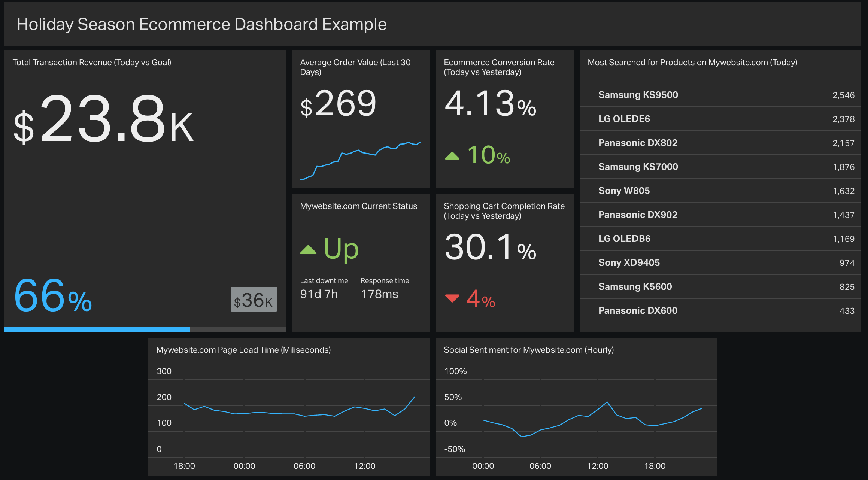Select the Panasonic DX600 row
This screenshot has width=868, height=480.
[x=720, y=311]
